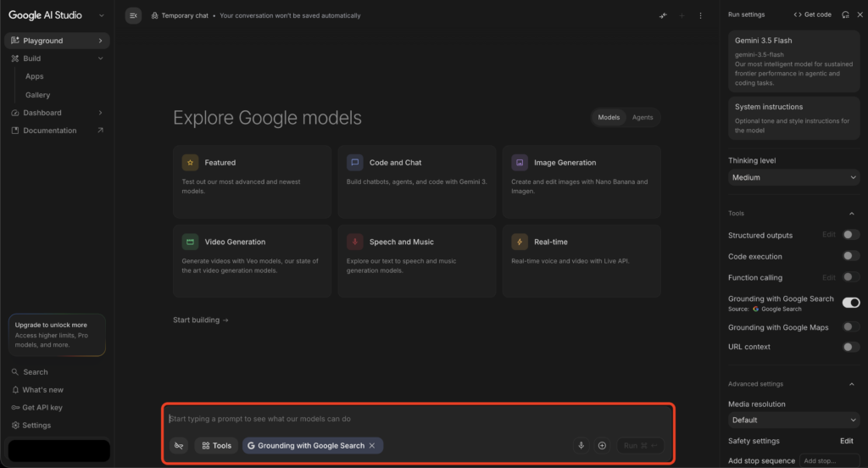This screenshot has height=468, width=868.
Task: Collapse the Advanced settings section chevron
Action: [851, 384]
